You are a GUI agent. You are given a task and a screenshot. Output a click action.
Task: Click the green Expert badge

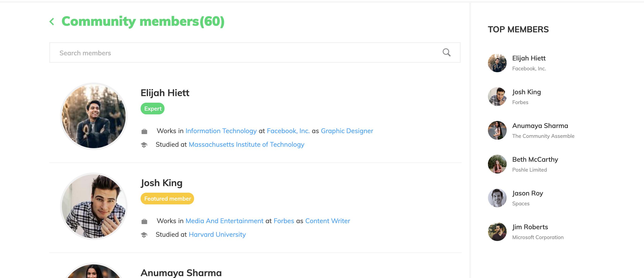[x=153, y=109]
